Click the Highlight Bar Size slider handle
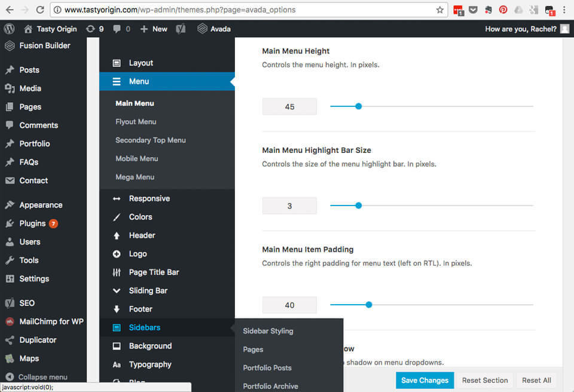The image size is (574, 392). (x=359, y=206)
